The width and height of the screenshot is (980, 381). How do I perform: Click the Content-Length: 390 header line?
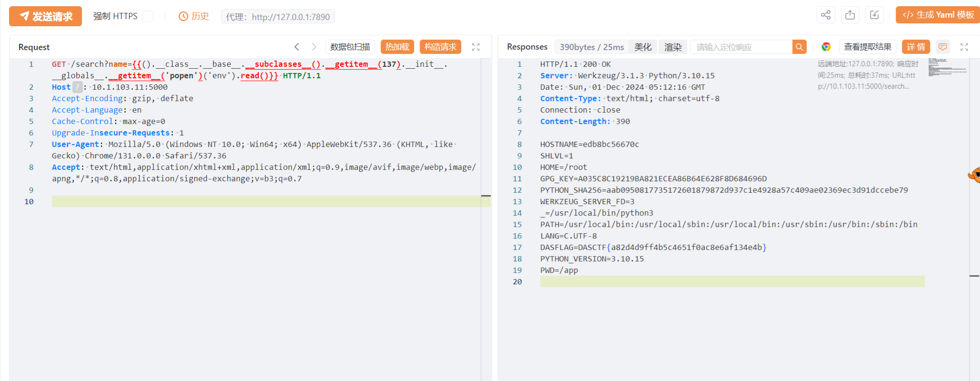coord(585,122)
